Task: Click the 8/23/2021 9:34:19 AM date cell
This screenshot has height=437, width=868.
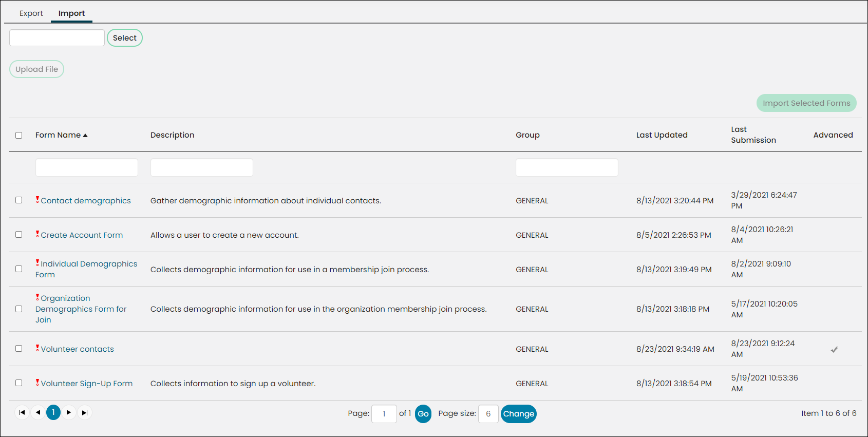Action: click(x=675, y=349)
